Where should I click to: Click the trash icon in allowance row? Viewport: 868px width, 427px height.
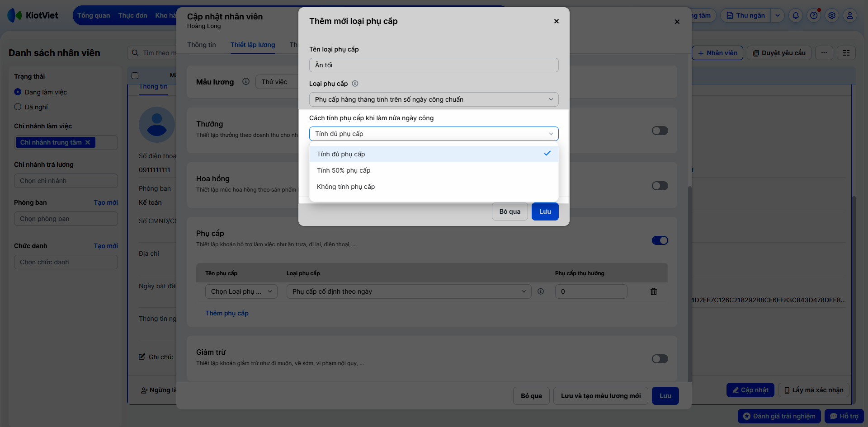click(654, 291)
